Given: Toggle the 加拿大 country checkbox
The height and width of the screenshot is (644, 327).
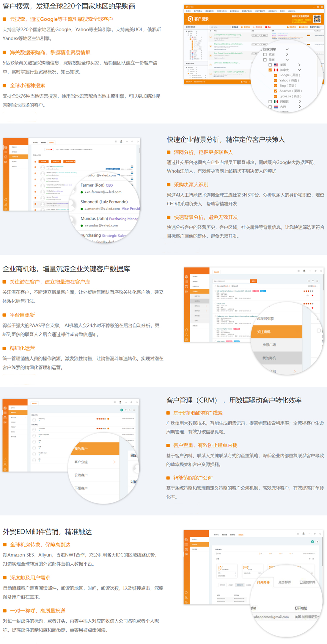Looking at the screenshot, I should point(270,70).
